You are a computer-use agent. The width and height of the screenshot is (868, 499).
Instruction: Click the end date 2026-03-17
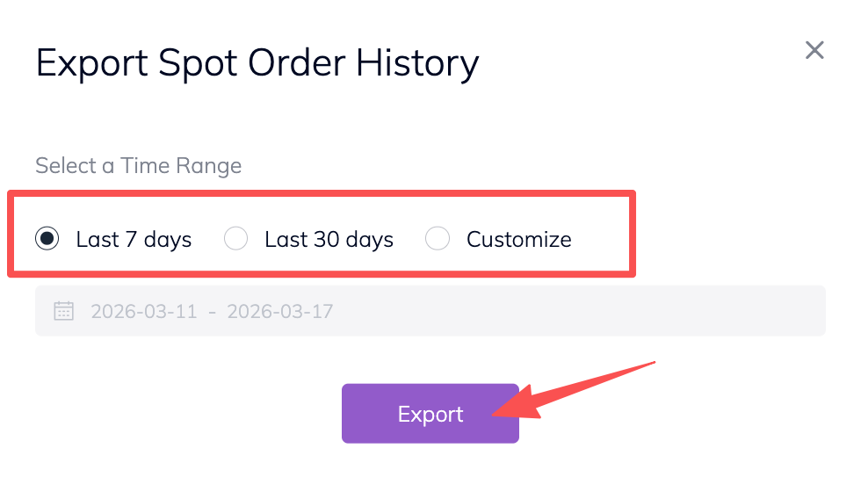pos(280,311)
